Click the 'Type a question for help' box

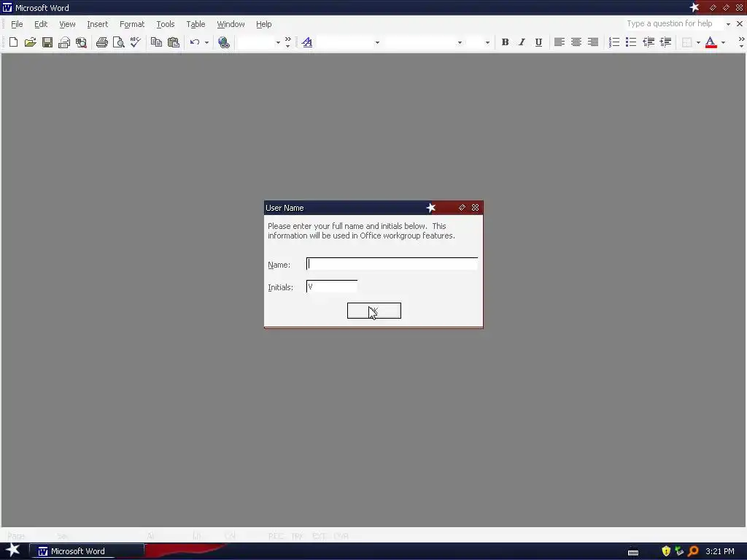673,24
